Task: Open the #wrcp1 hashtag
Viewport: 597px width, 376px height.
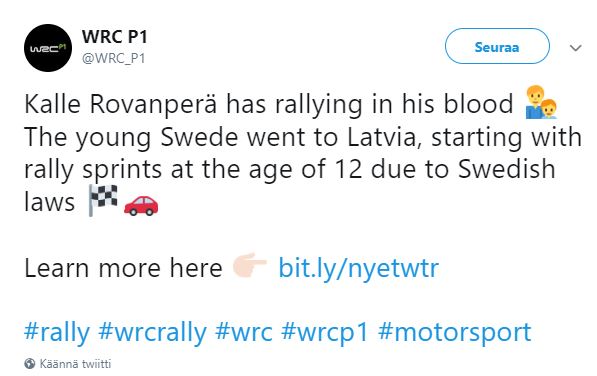Action: coord(325,332)
